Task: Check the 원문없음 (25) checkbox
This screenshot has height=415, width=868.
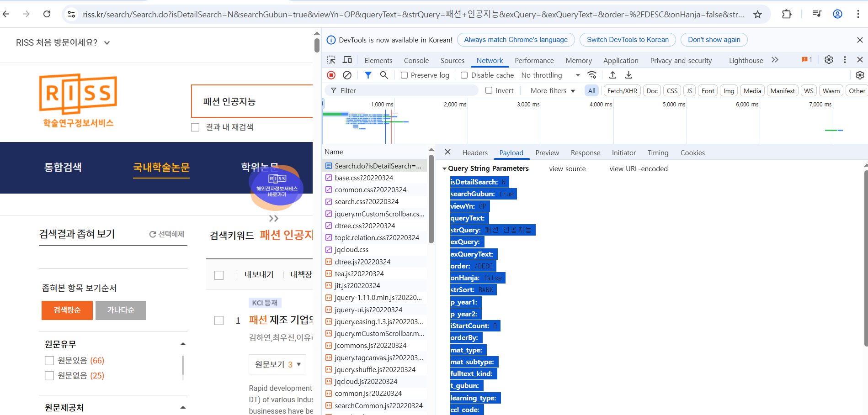Action: coord(49,376)
